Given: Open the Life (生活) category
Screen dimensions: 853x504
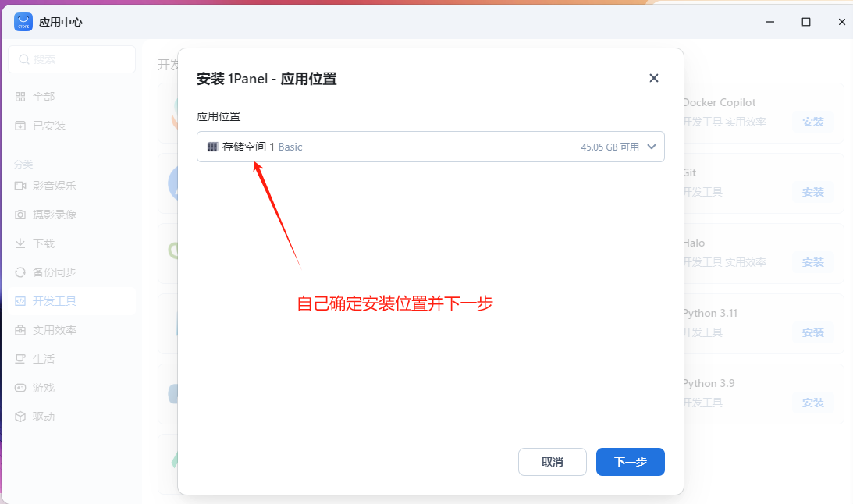Looking at the screenshot, I should click(x=72, y=359).
